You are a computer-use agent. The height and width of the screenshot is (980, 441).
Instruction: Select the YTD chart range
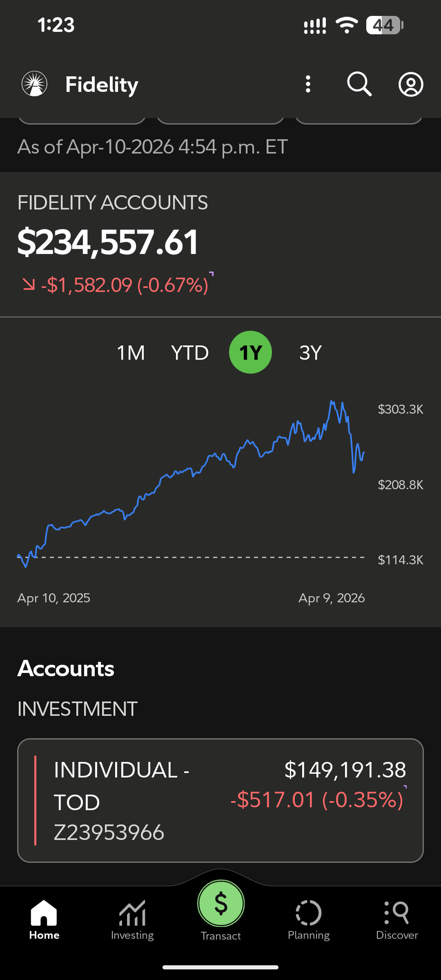pos(190,353)
